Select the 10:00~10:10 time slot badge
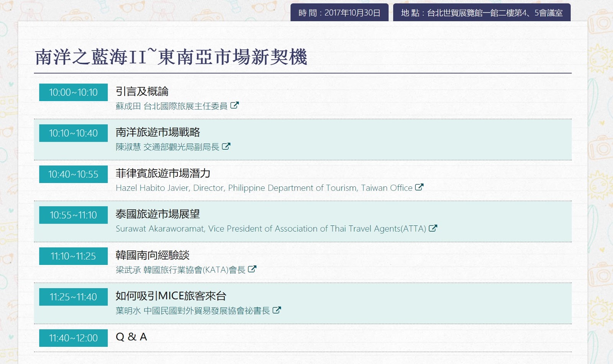Viewport: 613px width, 364px height. click(x=73, y=92)
